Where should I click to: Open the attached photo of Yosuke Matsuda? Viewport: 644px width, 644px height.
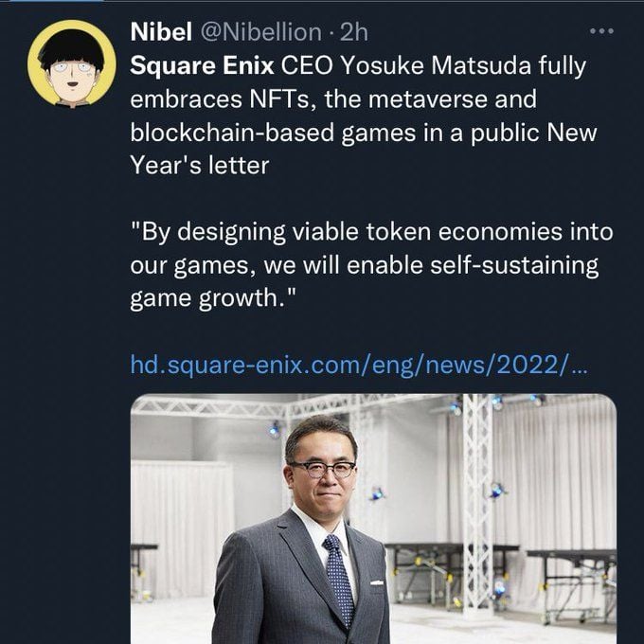373,519
